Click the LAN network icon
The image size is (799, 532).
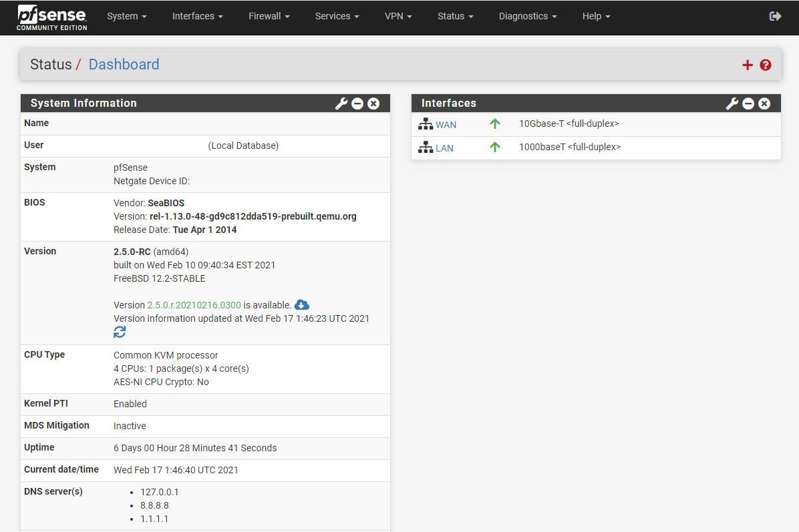coord(426,147)
